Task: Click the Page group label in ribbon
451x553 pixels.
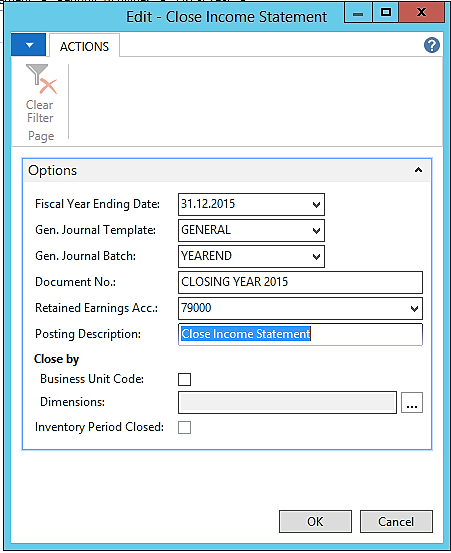Action: [x=41, y=136]
